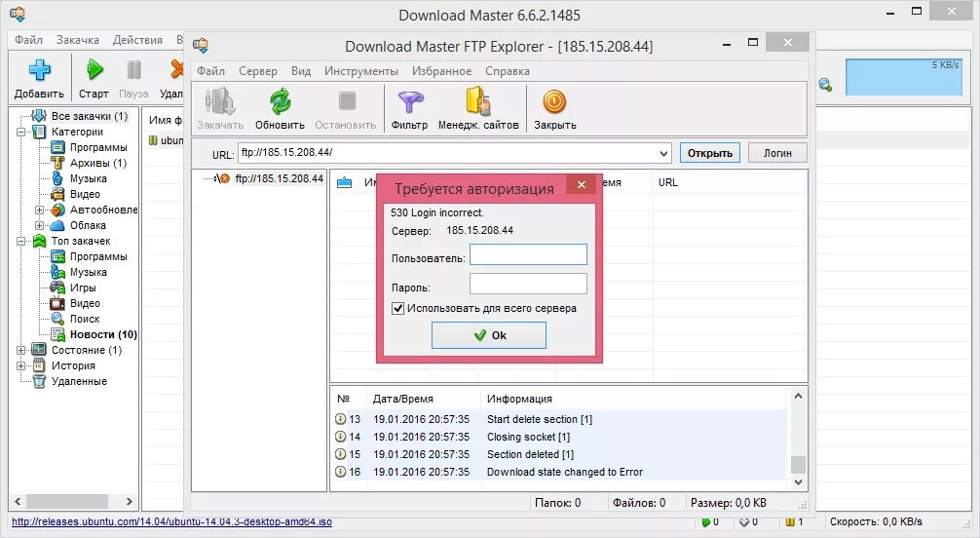Open Закачка menu in main window

[x=78, y=40]
